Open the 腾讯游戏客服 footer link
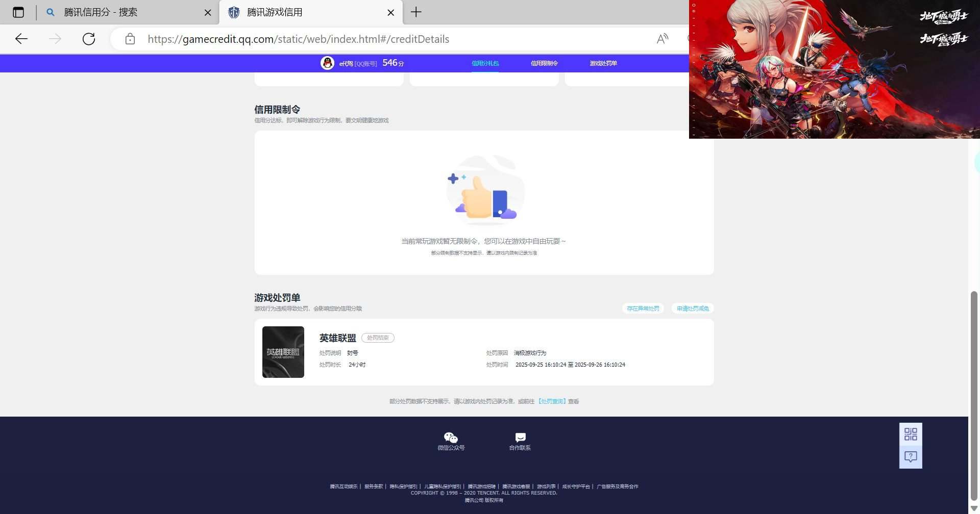This screenshot has height=514, width=980. click(x=516, y=486)
